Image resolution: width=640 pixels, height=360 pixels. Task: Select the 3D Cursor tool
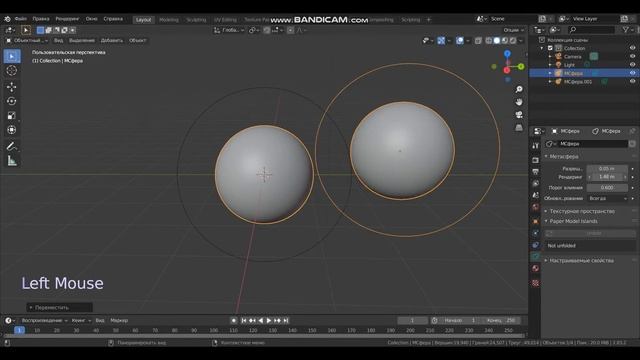pos(12,71)
